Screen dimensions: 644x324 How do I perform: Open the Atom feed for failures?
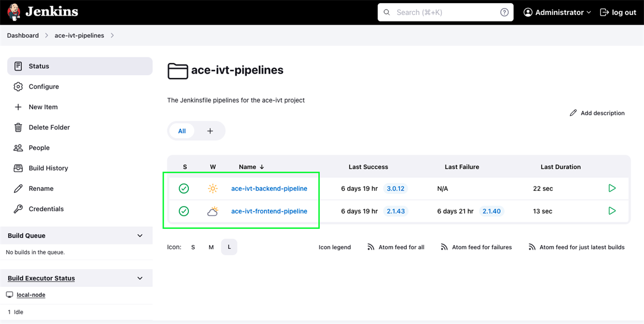coord(475,247)
